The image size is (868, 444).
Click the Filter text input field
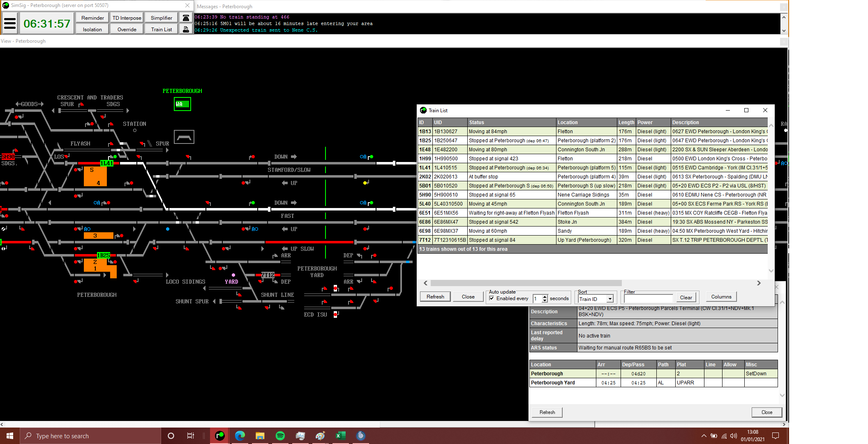click(x=648, y=298)
